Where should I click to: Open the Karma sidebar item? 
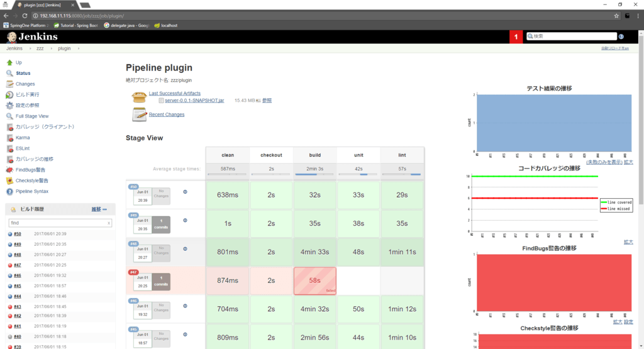coord(23,137)
